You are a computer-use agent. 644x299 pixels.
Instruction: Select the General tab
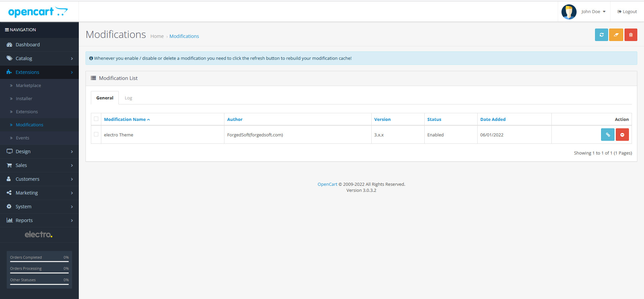(x=105, y=98)
